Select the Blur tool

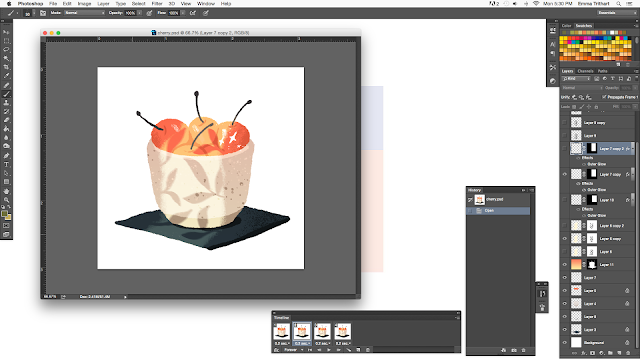pos(6,138)
